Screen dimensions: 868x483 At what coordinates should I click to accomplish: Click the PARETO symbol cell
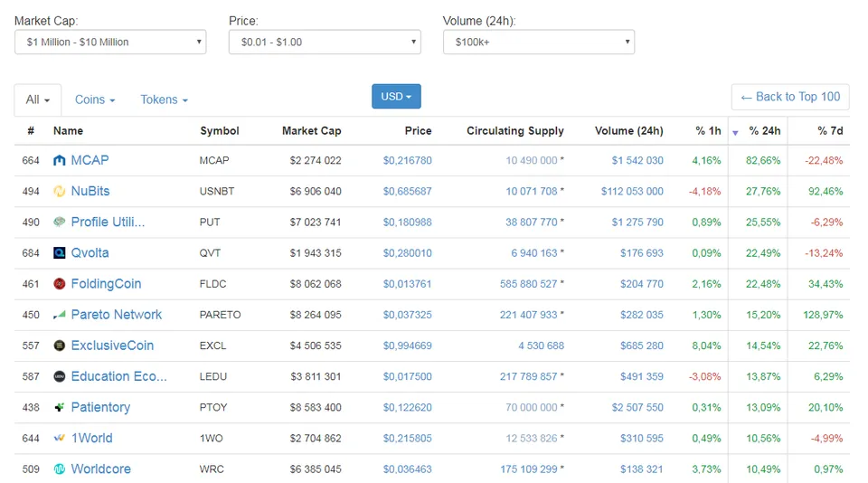coord(221,315)
